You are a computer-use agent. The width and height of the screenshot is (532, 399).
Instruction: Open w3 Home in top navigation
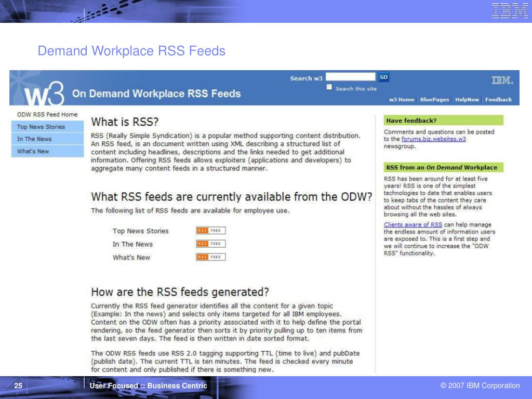402,100
